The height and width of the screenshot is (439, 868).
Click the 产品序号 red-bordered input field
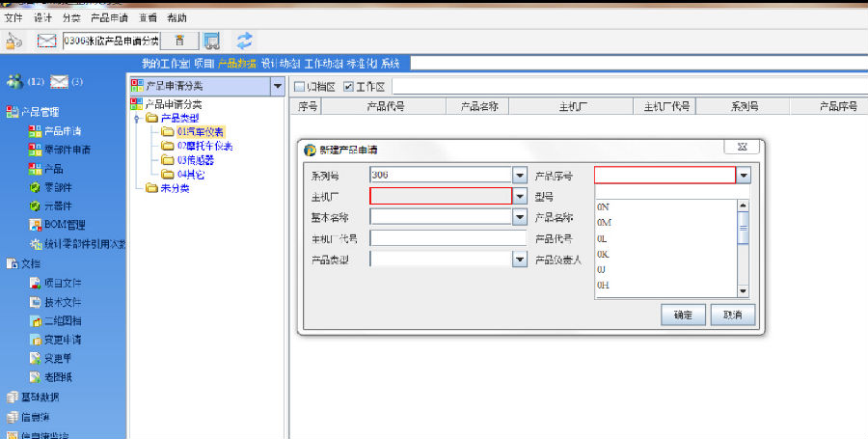(665, 176)
